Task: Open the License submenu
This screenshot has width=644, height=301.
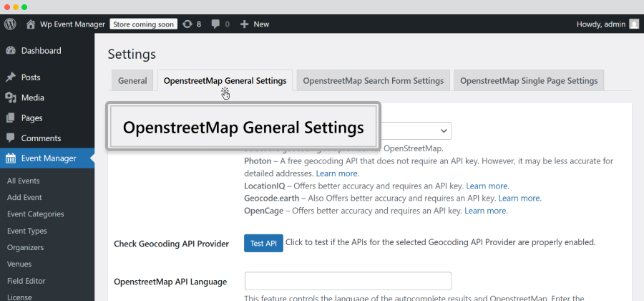Action: point(19,297)
